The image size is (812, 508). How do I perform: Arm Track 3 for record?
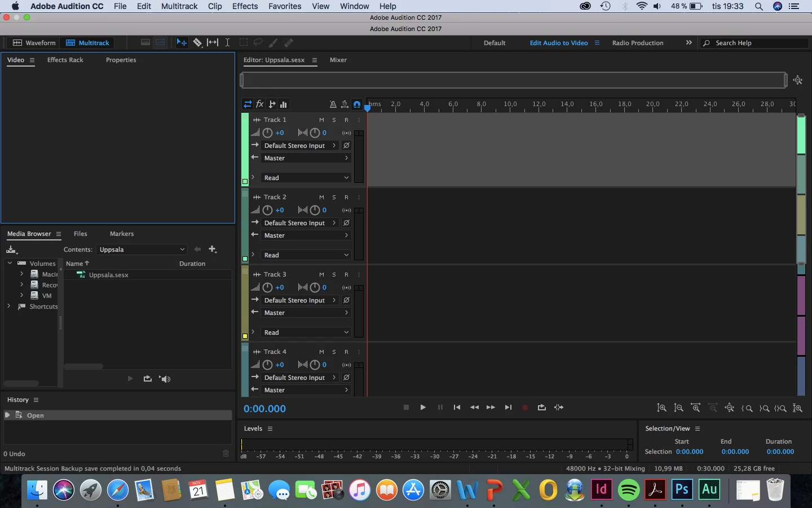click(347, 274)
